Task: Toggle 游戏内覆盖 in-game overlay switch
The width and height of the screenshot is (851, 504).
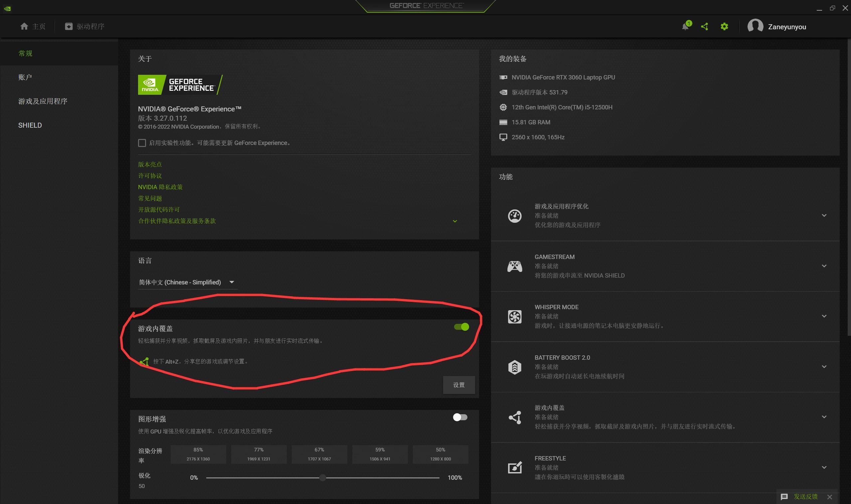Action: [x=461, y=327]
